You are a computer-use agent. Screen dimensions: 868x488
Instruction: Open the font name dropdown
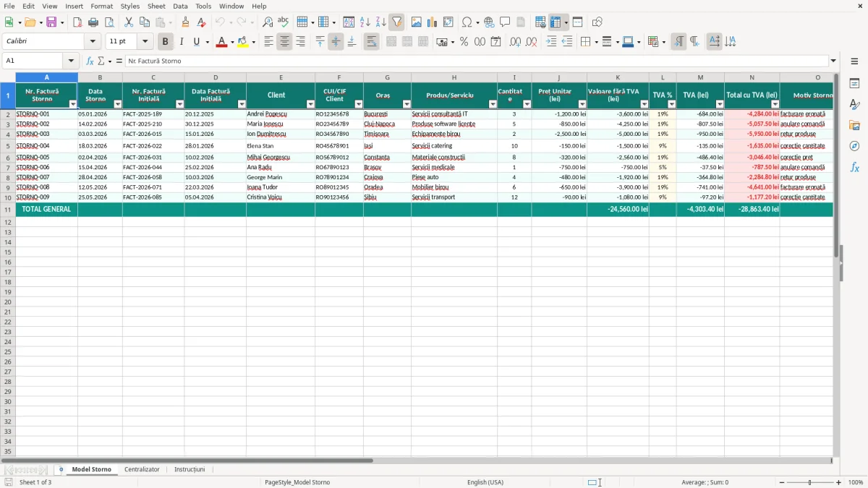pyautogui.click(x=93, y=42)
